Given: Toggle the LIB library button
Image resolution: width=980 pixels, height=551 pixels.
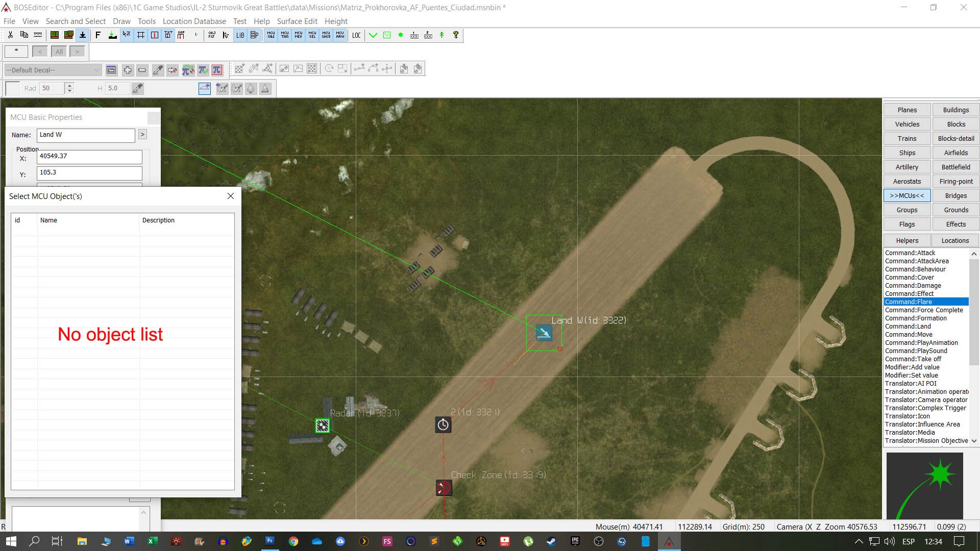Looking at the screenshot, I should pos(240,35).
